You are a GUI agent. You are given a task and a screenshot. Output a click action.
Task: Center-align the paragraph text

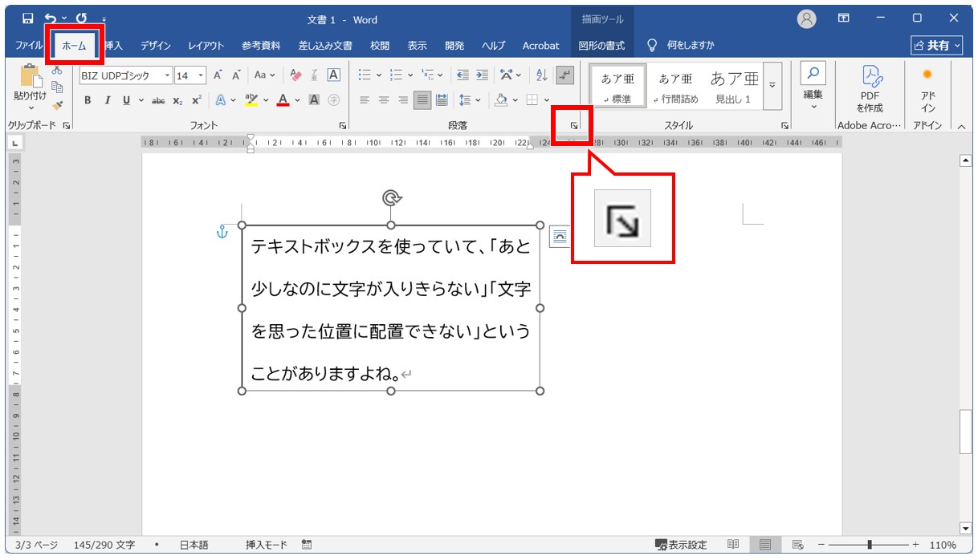[x=384, y=100]
